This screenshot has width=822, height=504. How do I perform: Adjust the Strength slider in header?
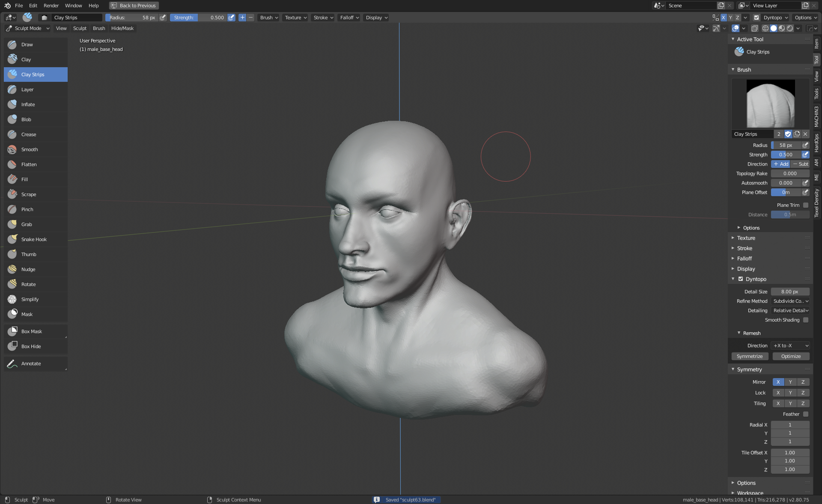pyautogui.click(x=199, y=18)
